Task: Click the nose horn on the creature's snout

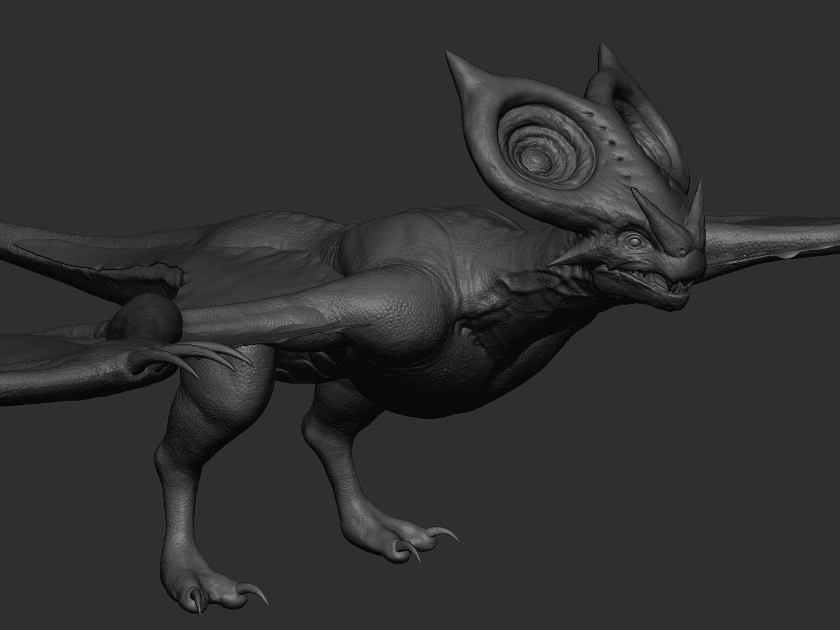Action: (x=695, y=216)
